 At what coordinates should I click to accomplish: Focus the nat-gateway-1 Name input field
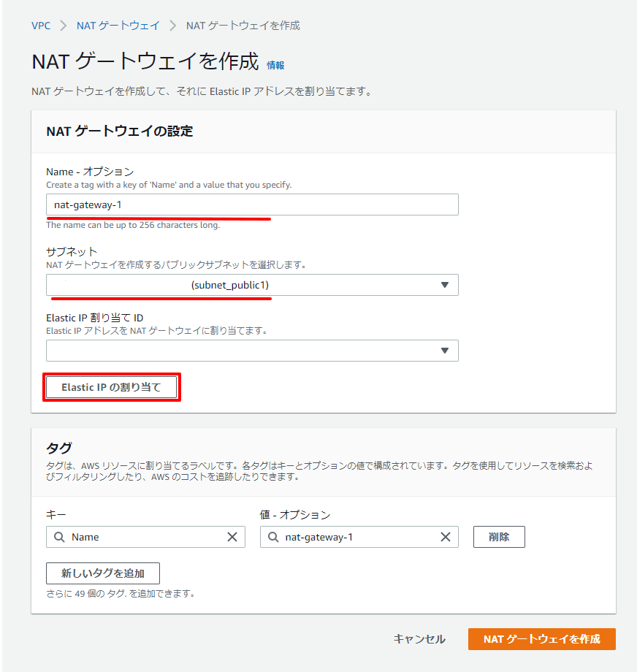click(252, 205)
